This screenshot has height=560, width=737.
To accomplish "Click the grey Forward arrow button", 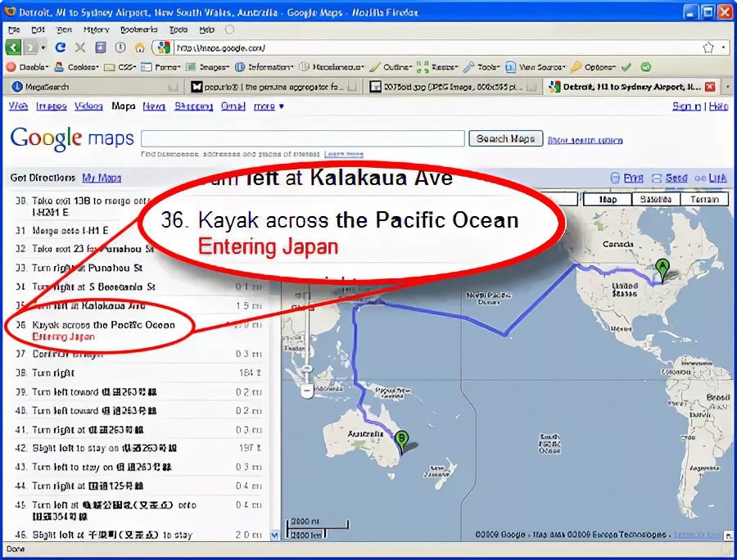I will [x=30, y=47].
